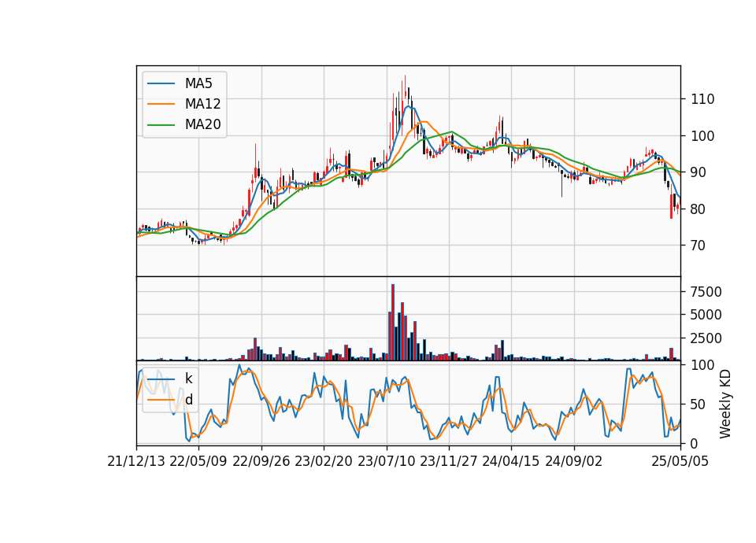
Task: Click the 80 price axis label
Action: point(699,209)
